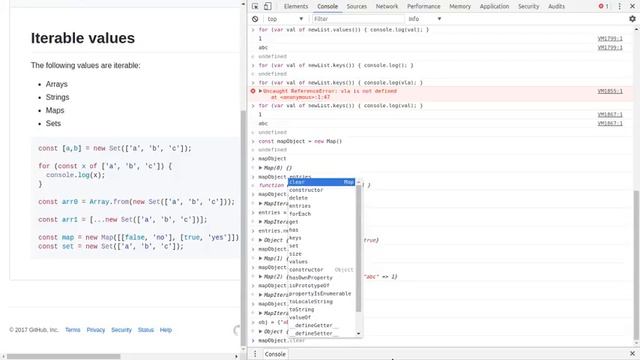
Task: Open the Help footer link
Action: click(x=166, y=330)
